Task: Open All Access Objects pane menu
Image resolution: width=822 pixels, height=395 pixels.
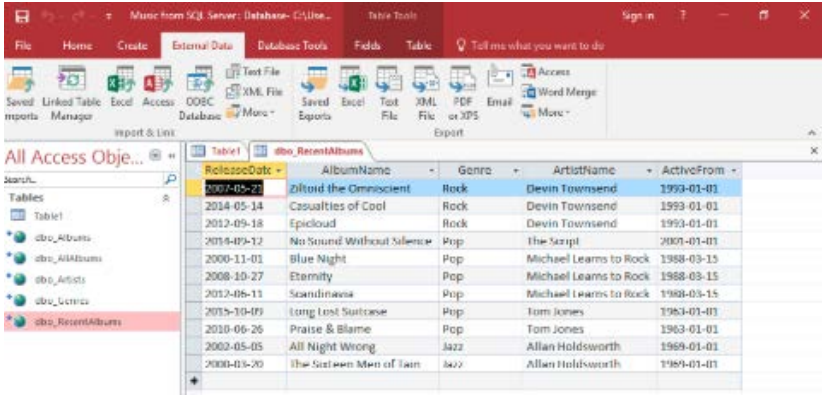Action: [x=155, y=155]
